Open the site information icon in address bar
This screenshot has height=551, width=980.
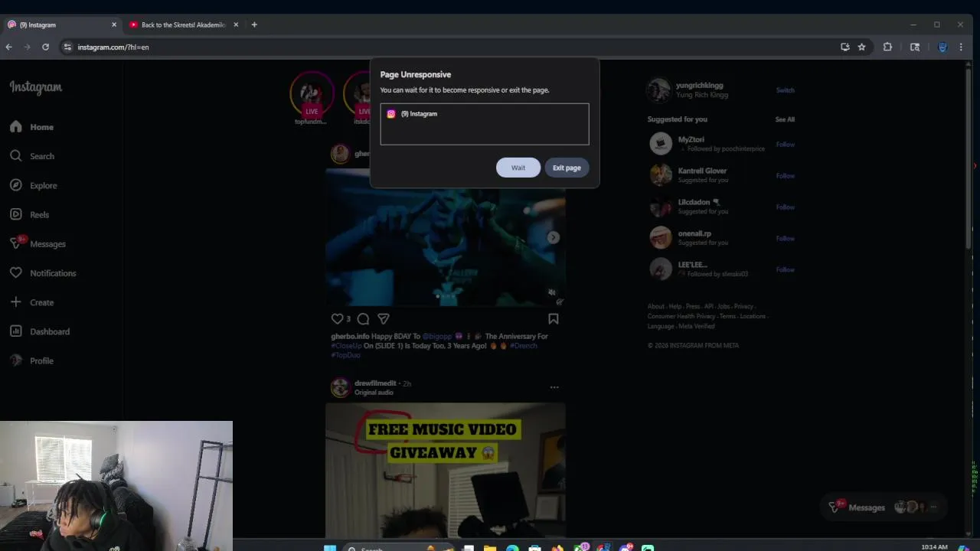tap(67, 47)
